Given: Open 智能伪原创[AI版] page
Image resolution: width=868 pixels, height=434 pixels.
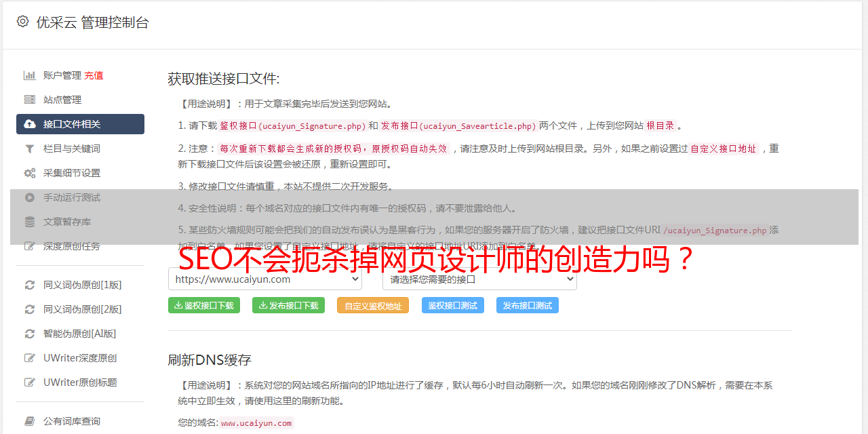Looking at the screenshot, I should coord(80,334).
